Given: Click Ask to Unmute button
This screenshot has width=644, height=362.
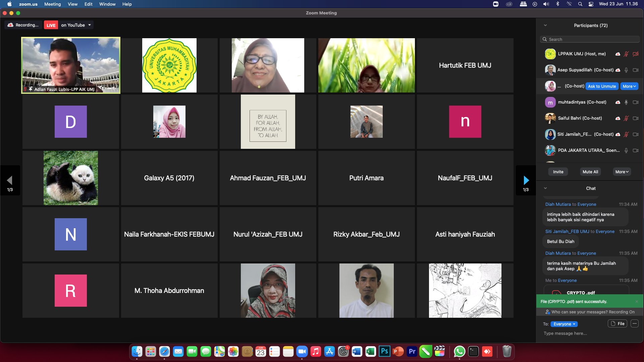Looking at the screenshot, I should [x=602, y=86].
